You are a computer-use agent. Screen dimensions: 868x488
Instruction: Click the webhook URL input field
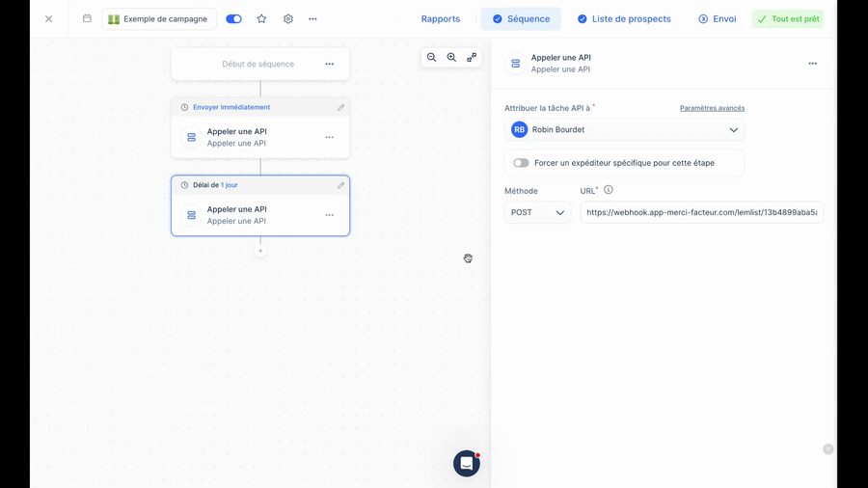pyautogui.click(x=701, y=212)
